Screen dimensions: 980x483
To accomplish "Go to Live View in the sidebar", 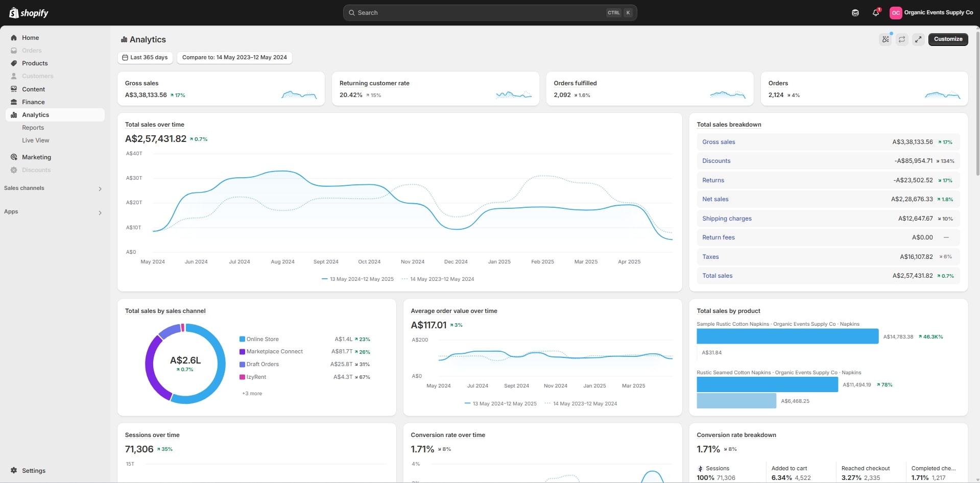I will [x=36, y=140].
